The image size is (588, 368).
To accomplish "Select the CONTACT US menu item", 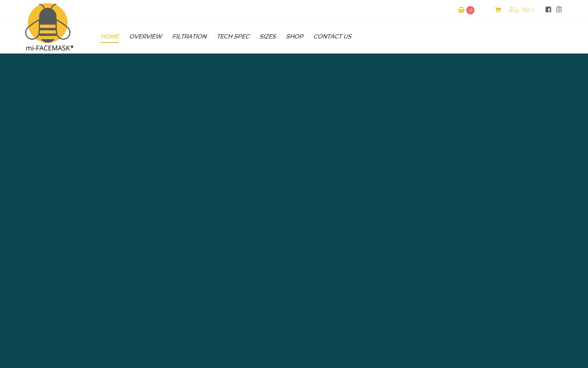I will coord(332,36).
